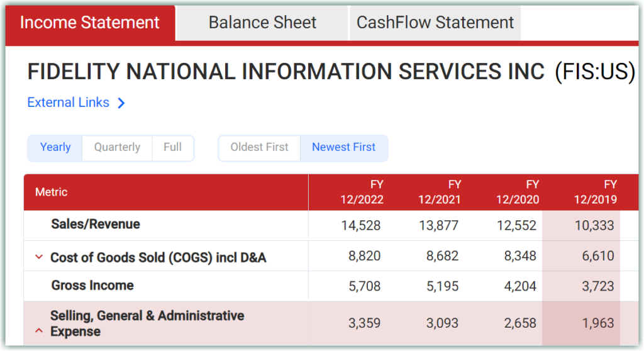Select the Gross Income row label
This screenshot has width=644, height=351.
[92, 286]
